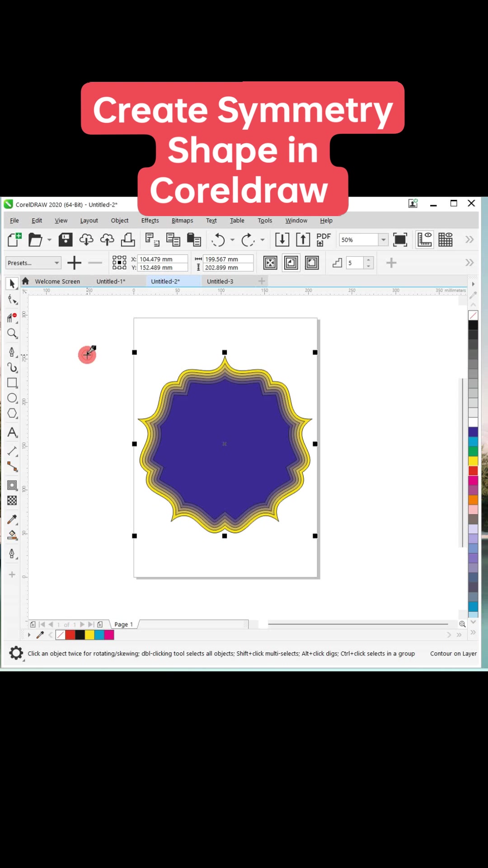This screenshot has height=868, width=488.
Task: Select the Connector tool
Action: tap(12, 467)
